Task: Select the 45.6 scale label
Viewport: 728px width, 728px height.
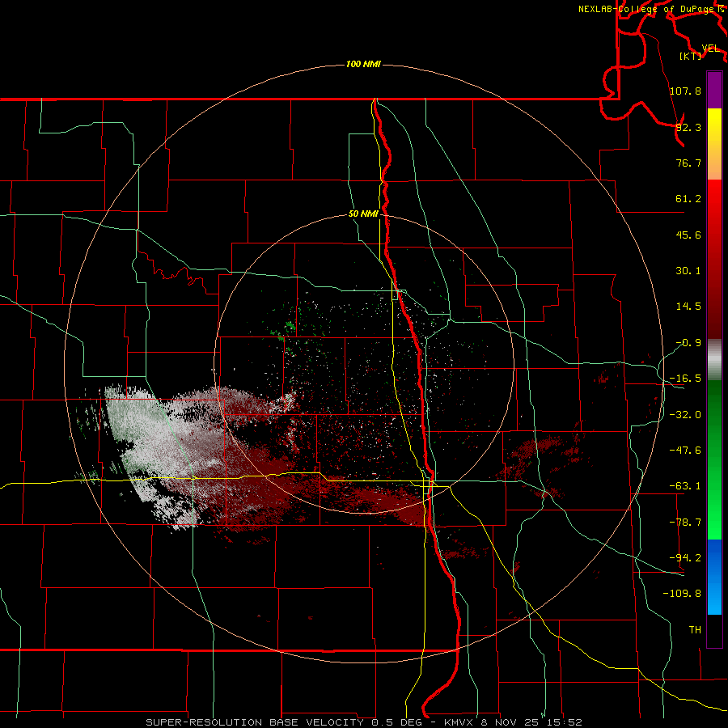Action: (x=688, y=235)
